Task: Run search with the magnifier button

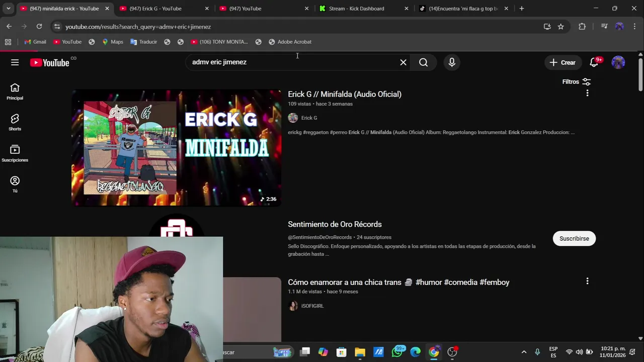Action: pos(424,62)
